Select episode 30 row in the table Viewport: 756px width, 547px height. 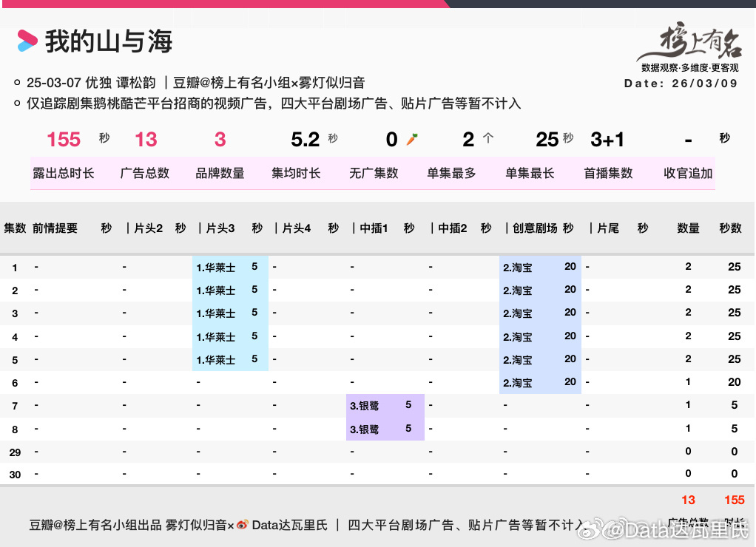(370, 475)
